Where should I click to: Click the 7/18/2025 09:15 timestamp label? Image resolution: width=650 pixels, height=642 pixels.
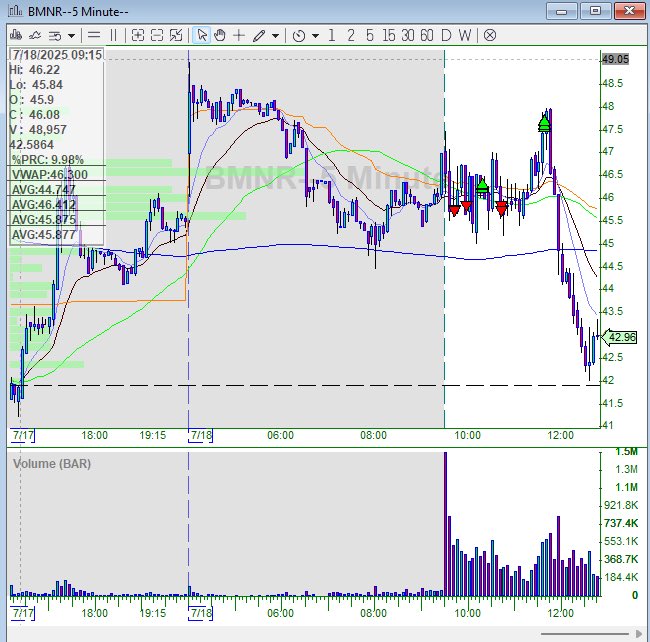(57, 55)
